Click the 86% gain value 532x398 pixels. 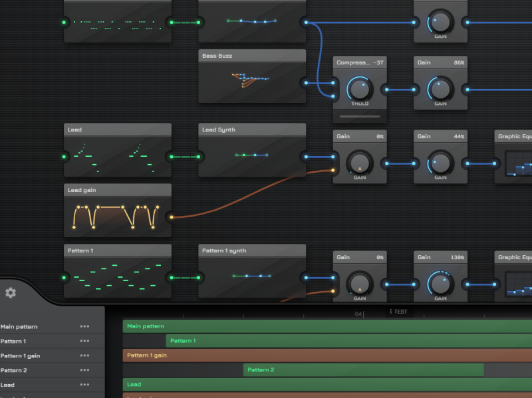[x=459, y=62]
